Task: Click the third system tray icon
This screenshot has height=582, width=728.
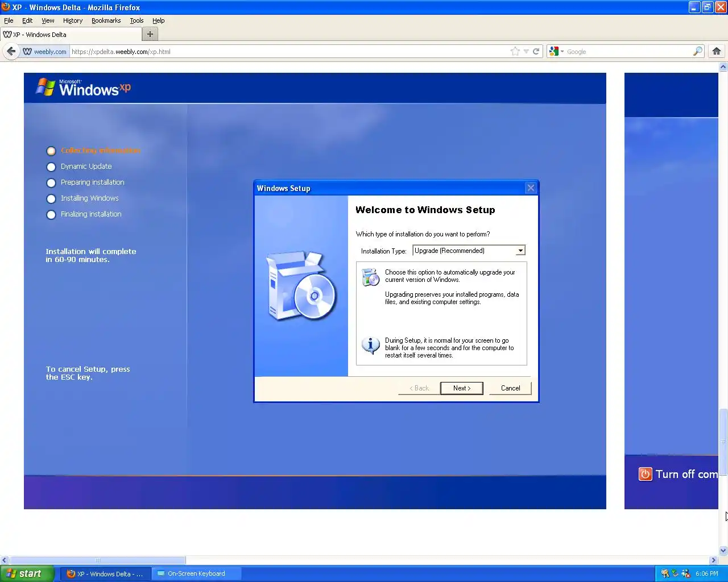Action: coord(686,573)
